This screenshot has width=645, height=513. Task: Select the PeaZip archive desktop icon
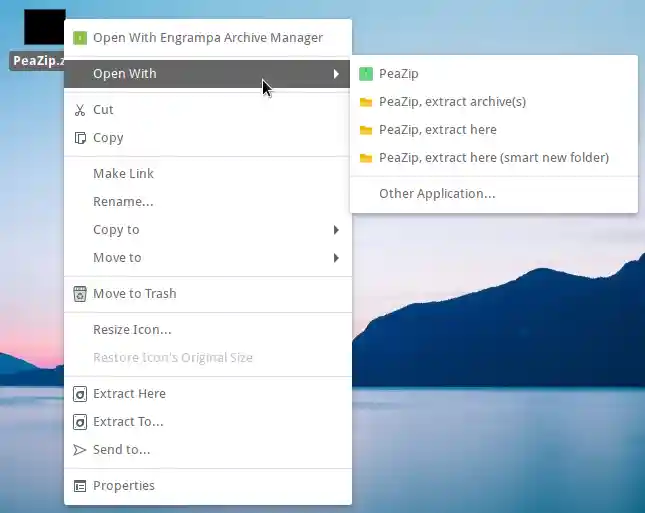click(44, 27)
